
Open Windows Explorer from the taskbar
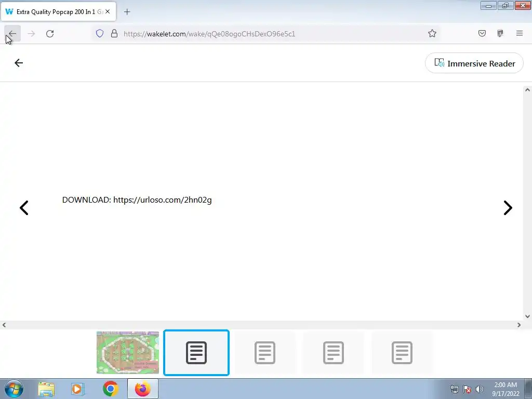click(x=46, y=389)
